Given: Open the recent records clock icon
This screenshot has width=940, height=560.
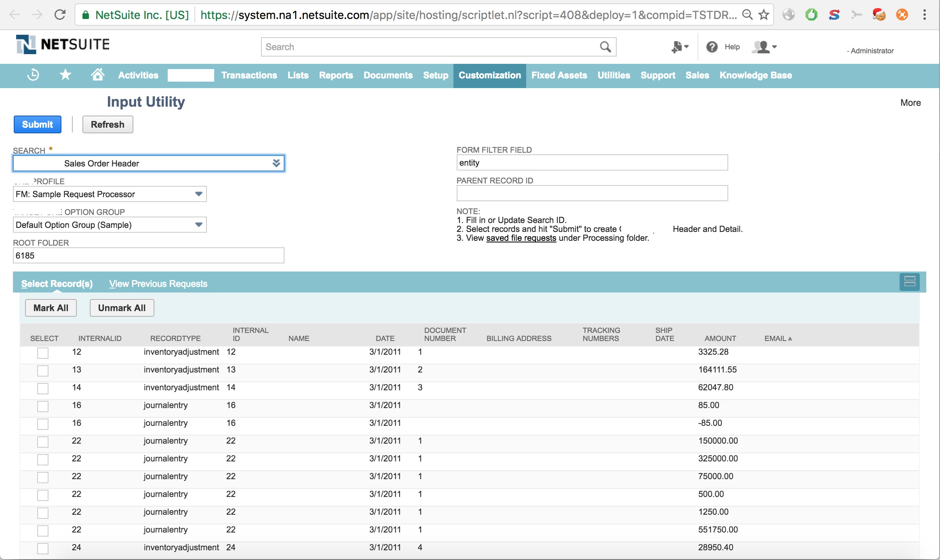Looking at the screenshot, I should [33, 75].
